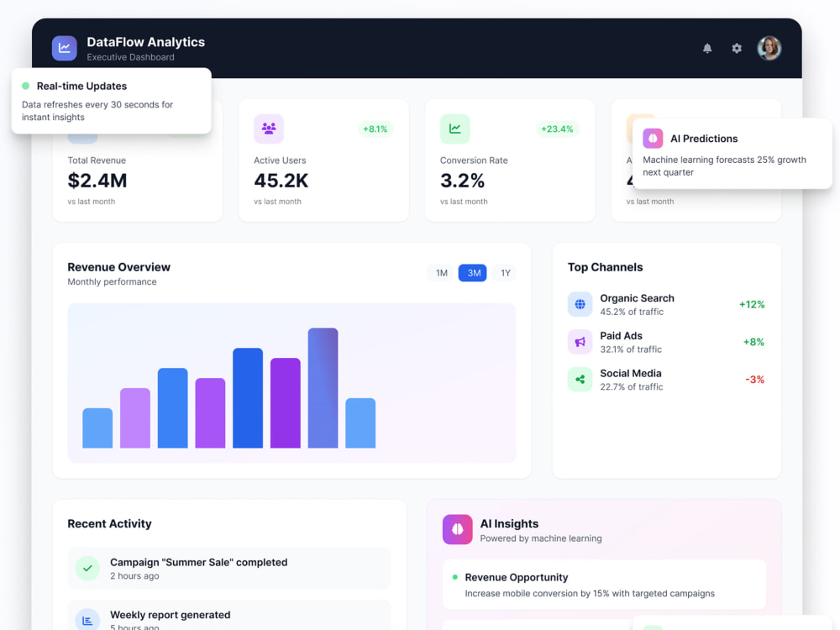Click the Revenue Overview heading

coord(119,267)
